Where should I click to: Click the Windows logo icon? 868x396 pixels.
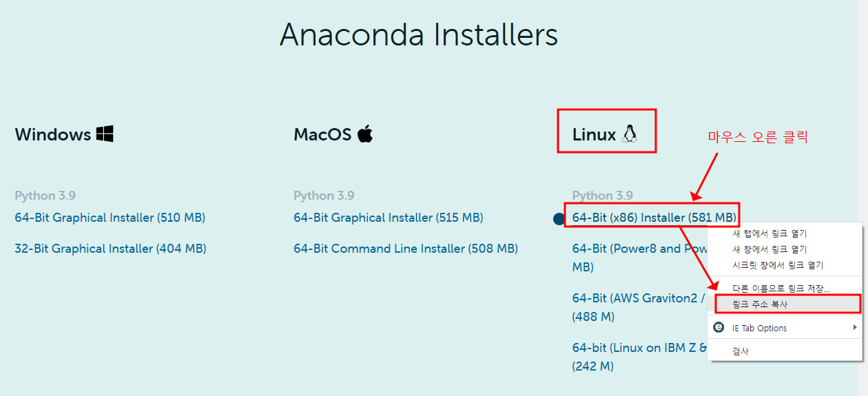pyautogui.click(x=105, y=134)
